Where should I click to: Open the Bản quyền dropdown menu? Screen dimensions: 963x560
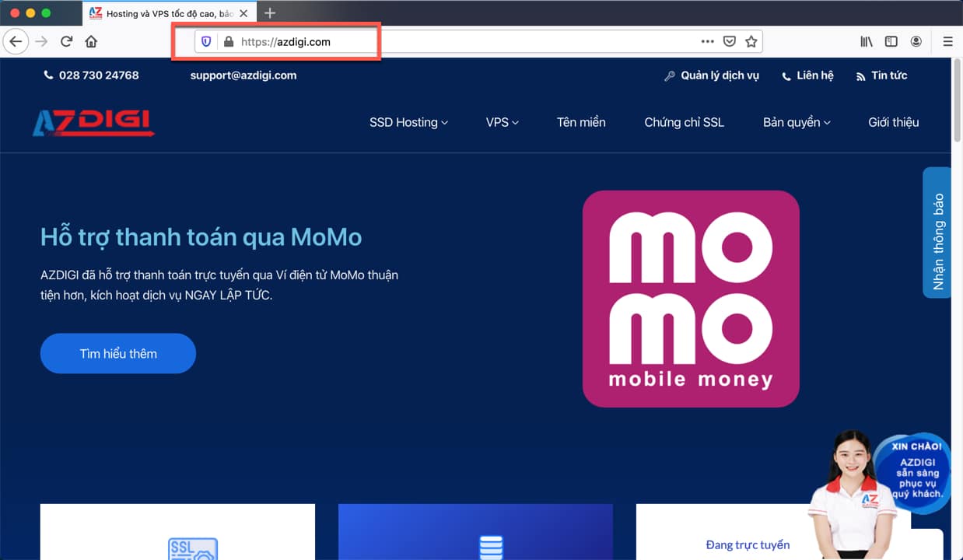(797, 122)
